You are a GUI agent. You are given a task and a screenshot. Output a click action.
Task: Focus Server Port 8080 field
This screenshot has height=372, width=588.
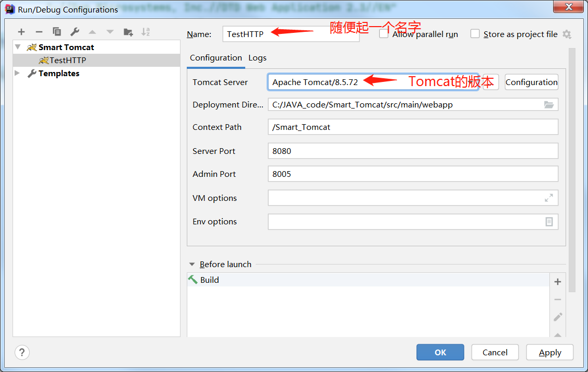click(x=413, y=151)
